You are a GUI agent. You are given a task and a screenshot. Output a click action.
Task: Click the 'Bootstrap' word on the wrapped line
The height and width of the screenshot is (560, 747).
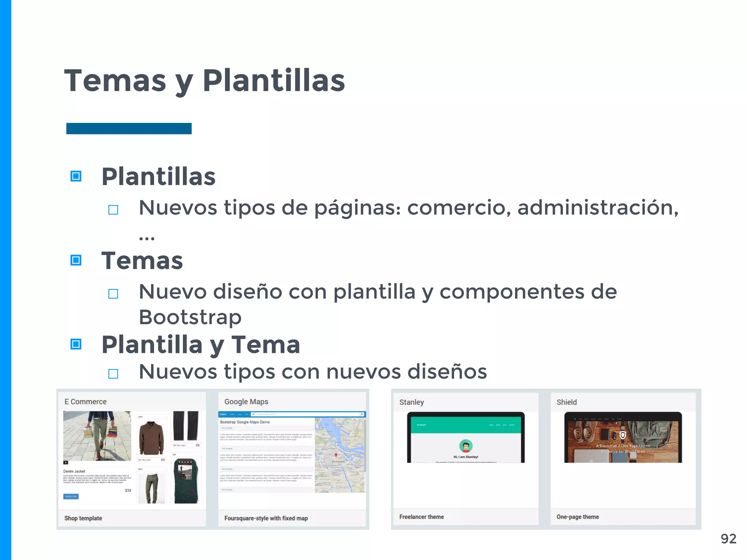pos(190,317)
